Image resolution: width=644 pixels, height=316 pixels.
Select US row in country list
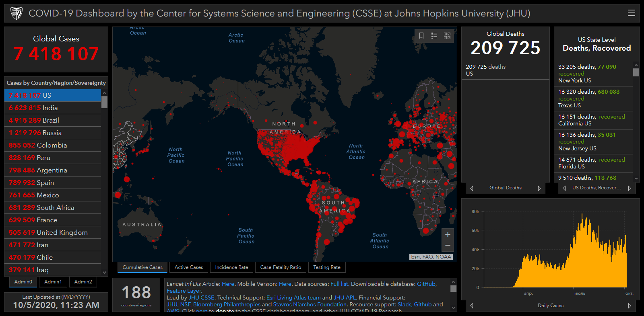(x=53, y=95)
